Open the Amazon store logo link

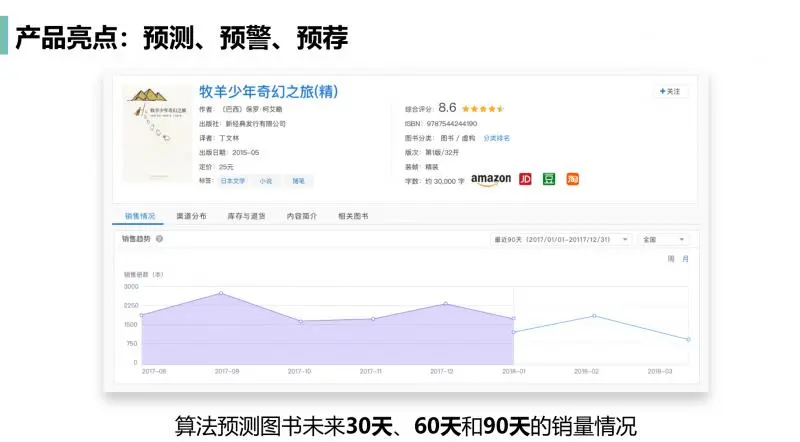490,179
